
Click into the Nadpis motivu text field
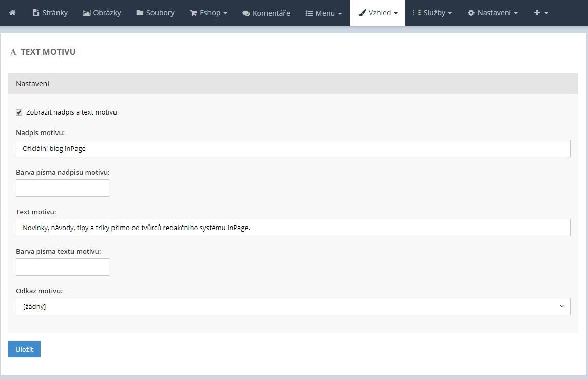[x=293, y=148]
